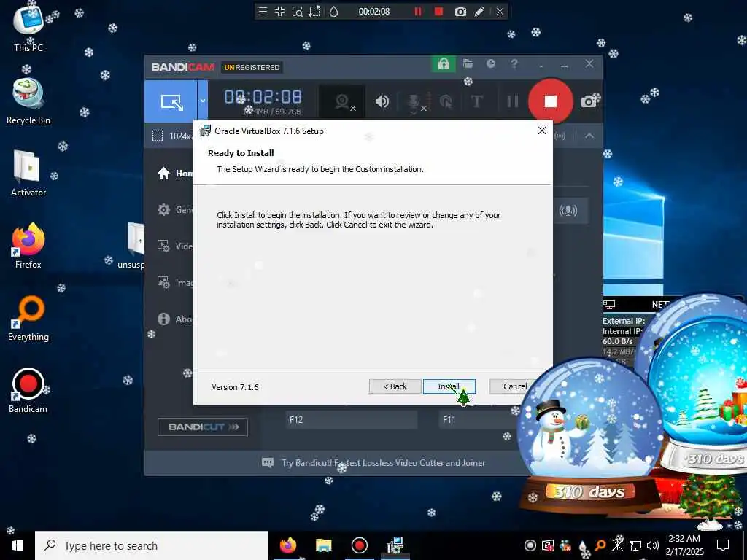Click pencil drawing icon in top bar
The image size is (747, 560).
[480, 12]
